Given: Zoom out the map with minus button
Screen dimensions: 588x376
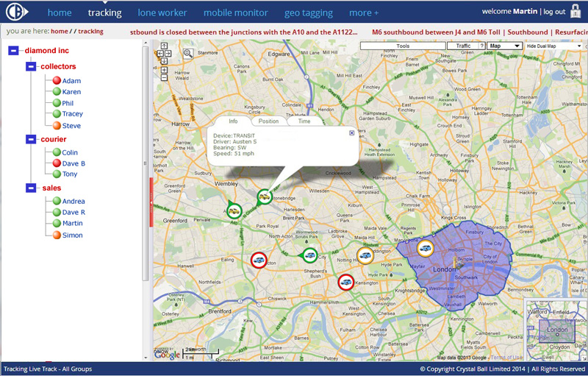Looking at the screenshot, I should pyautogui.click(x=164, y=78).
